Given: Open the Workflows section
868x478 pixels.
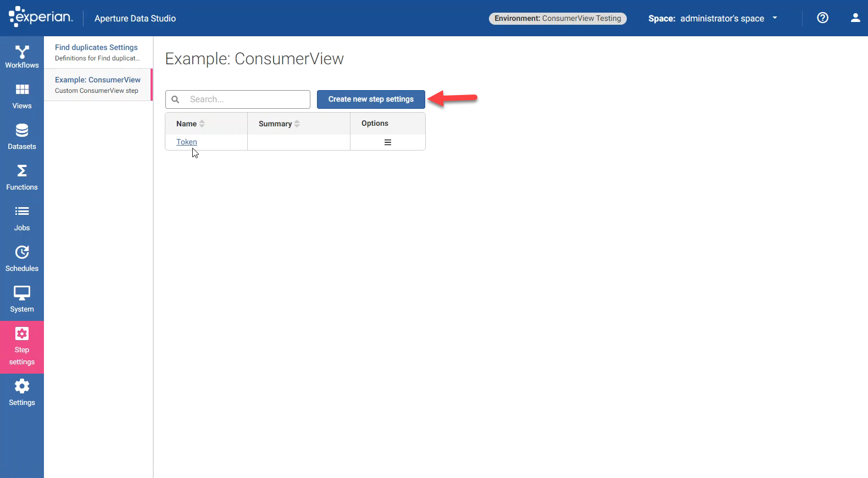Looking at the screenshot, I should click(x=22, y=57).
